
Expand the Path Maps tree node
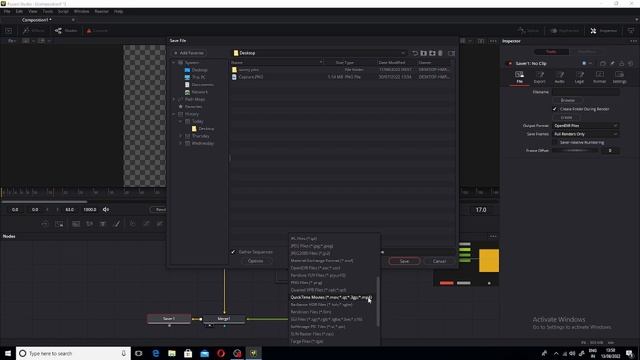[174, 99]
